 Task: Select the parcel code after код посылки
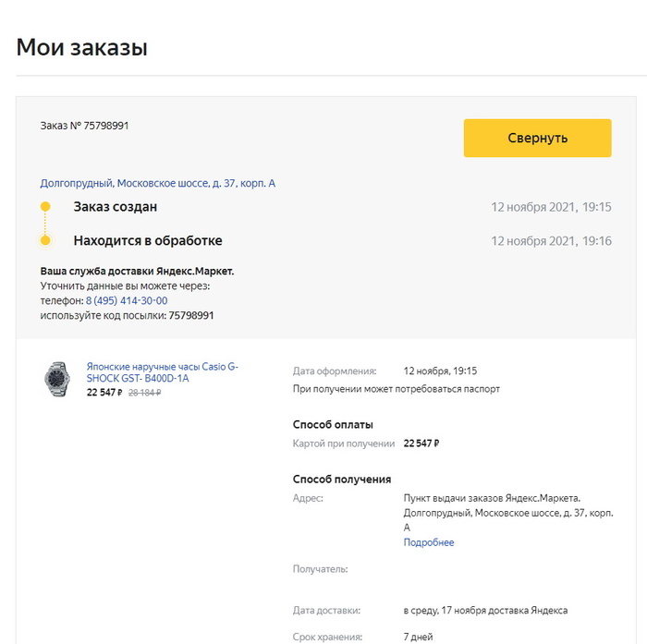click(x=191, y=315)
